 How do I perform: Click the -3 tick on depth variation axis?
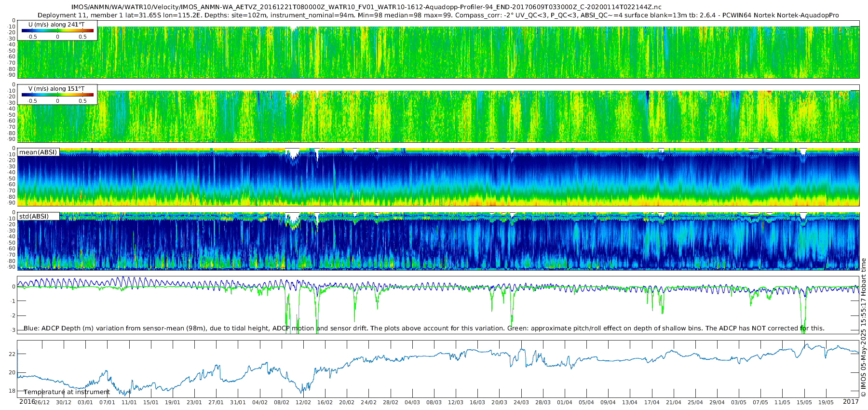[13, 330]
